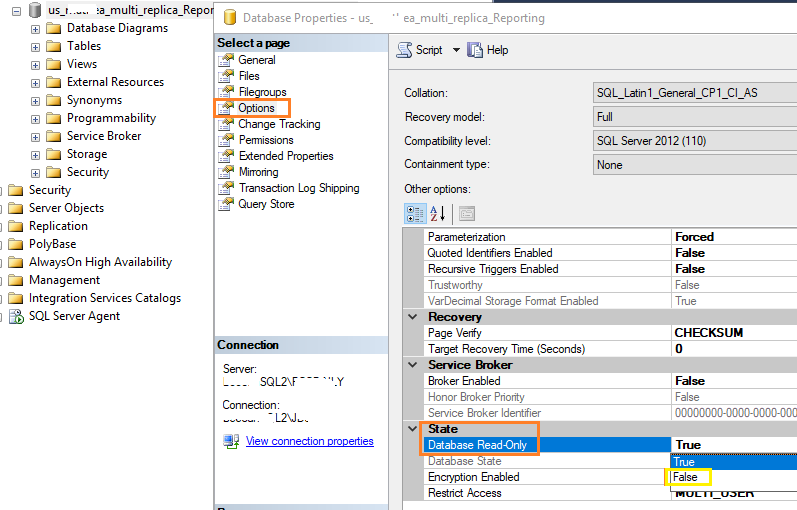Click the Page Verify value CHECKSUM
797x510 pixels.
709,333
